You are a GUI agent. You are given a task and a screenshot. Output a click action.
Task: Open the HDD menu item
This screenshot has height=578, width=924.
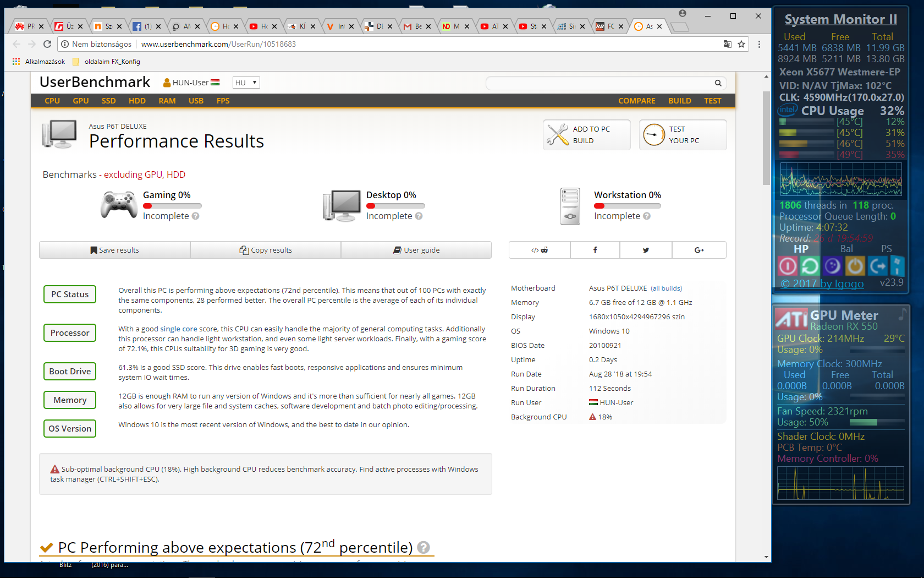[137, 101]
